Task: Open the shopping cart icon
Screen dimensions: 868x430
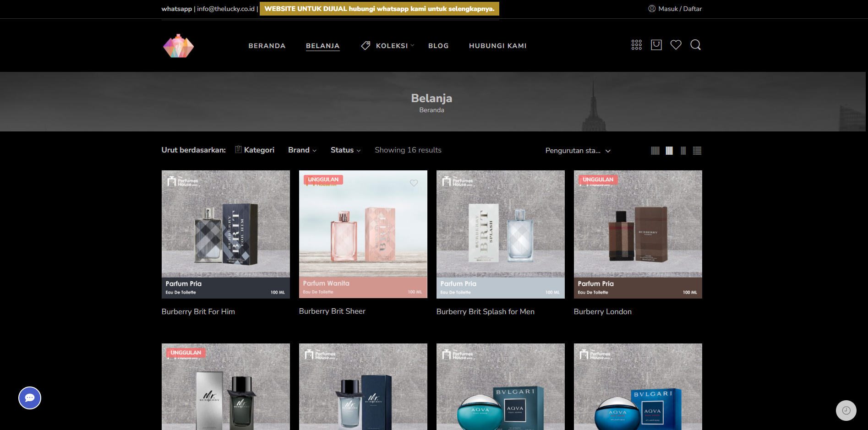Action: point(656,45)
